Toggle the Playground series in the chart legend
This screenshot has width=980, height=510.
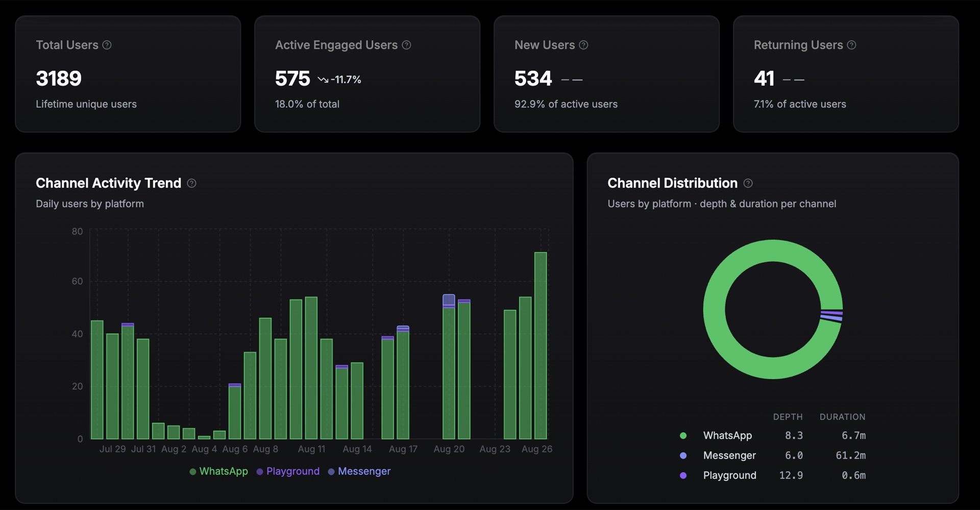(288, 471)
